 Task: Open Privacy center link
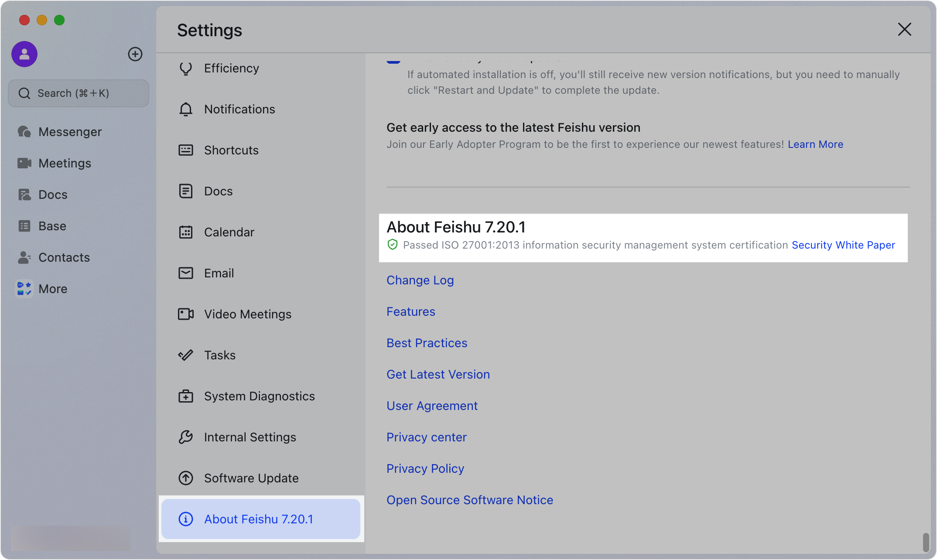[x=426, y=437]
